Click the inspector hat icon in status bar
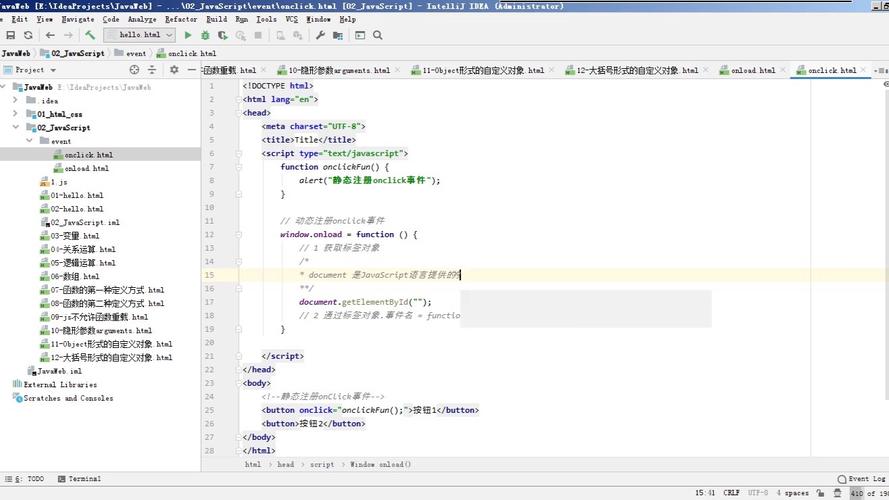889x500 pixels. click(837, 493)
